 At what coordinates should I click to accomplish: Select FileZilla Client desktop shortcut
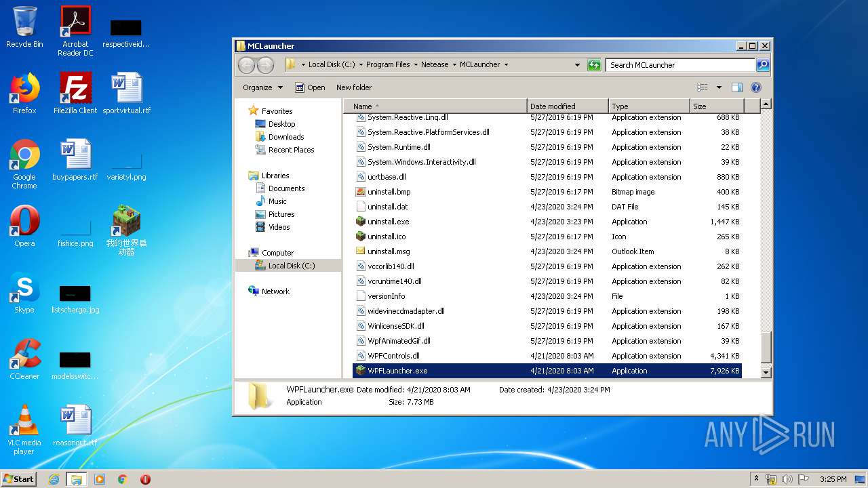point(75,94)
